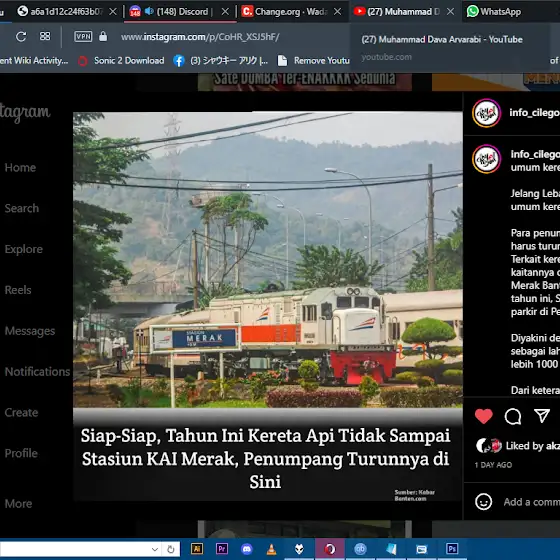The width and height of the screenshot is (560, 560).
Task: Open the Sonic 2 Download bookmark
Action: (122, 61)
